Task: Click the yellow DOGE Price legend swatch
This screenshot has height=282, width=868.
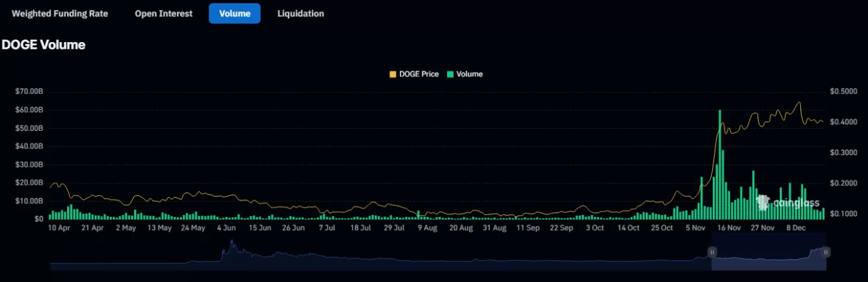Action: pyautogui.click(x=393, y=74)
